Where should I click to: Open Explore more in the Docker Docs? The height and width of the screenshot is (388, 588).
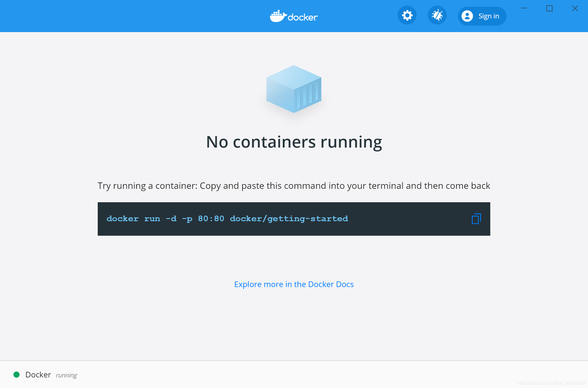coord(294,284)
